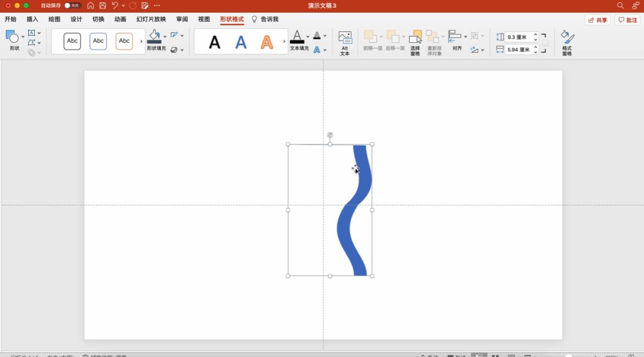The image size is (644, 357).
Task: Open the 文本填充 dropdown arrow
Action: 308,36
